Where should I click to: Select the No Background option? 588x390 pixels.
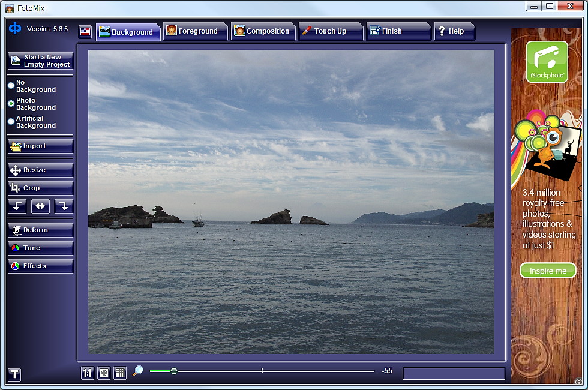point(32,86)
